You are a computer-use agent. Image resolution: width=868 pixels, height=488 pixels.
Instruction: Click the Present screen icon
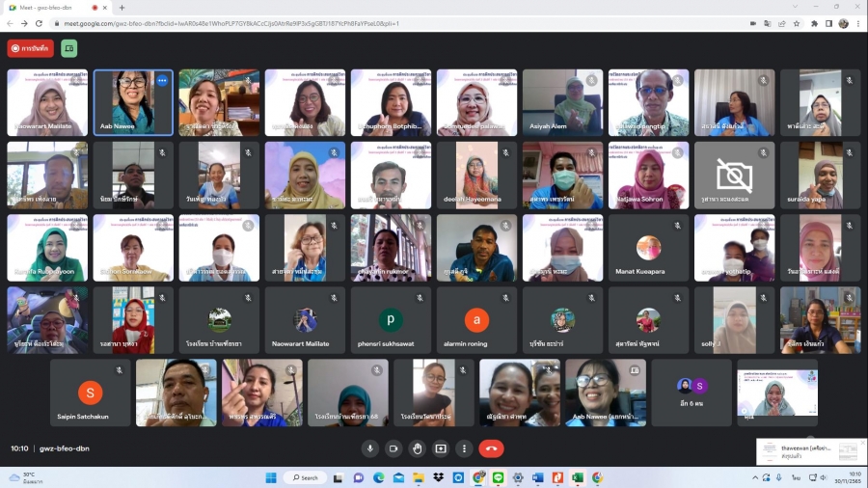click(x=441, y=448)
